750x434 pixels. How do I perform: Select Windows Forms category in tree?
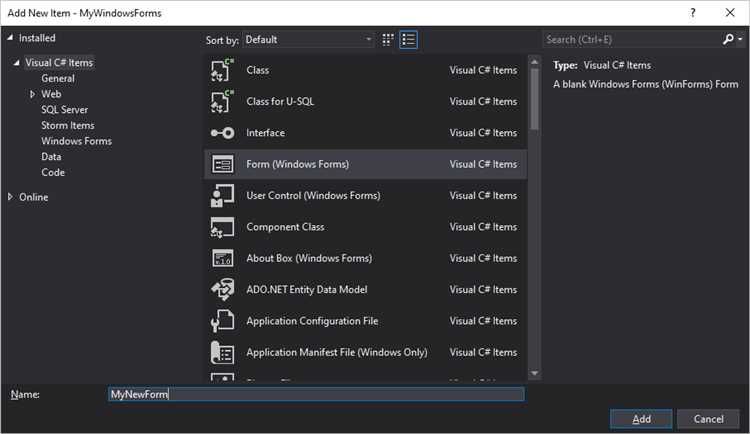click(x=76, y=141)
